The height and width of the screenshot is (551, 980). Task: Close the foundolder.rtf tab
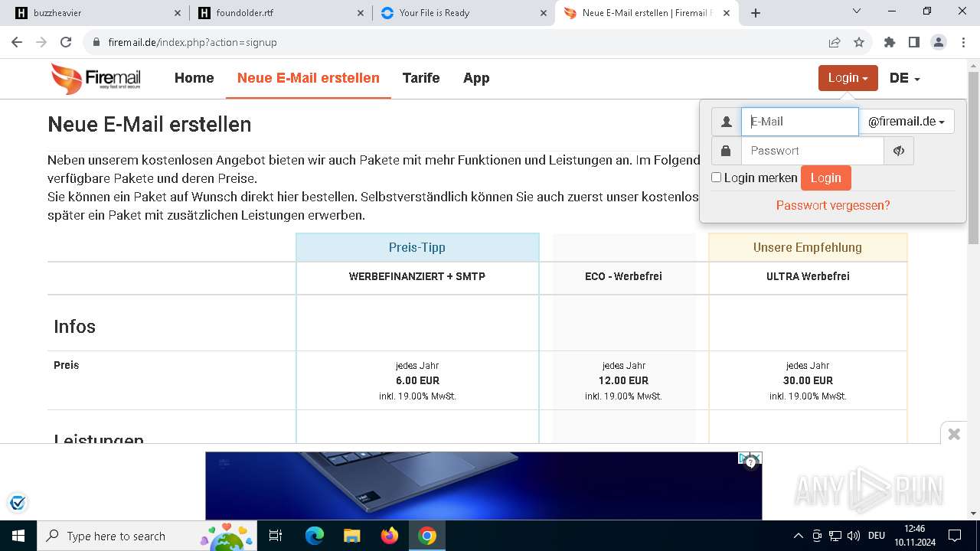(361, 13)
